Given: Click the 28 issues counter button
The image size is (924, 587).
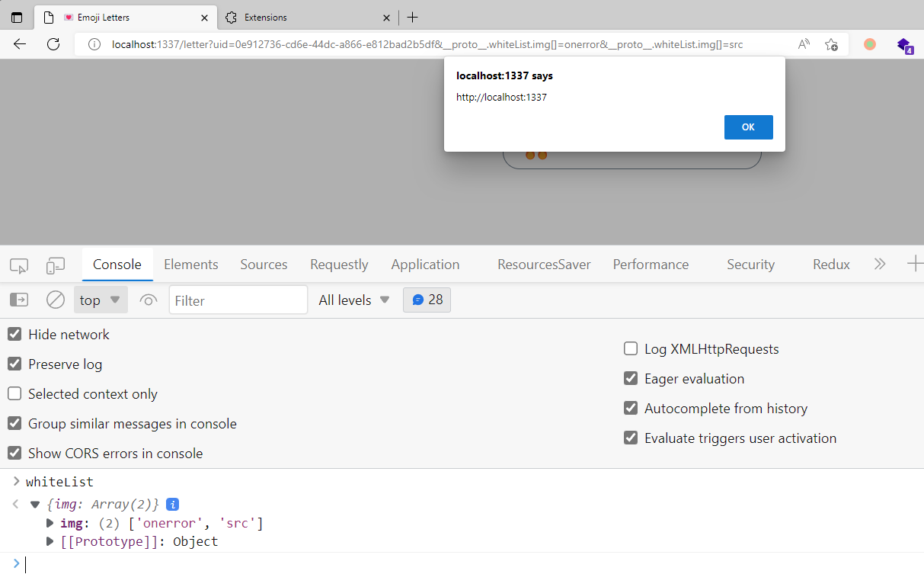Looking at the screenshot, I should click(x=427, y=300).
